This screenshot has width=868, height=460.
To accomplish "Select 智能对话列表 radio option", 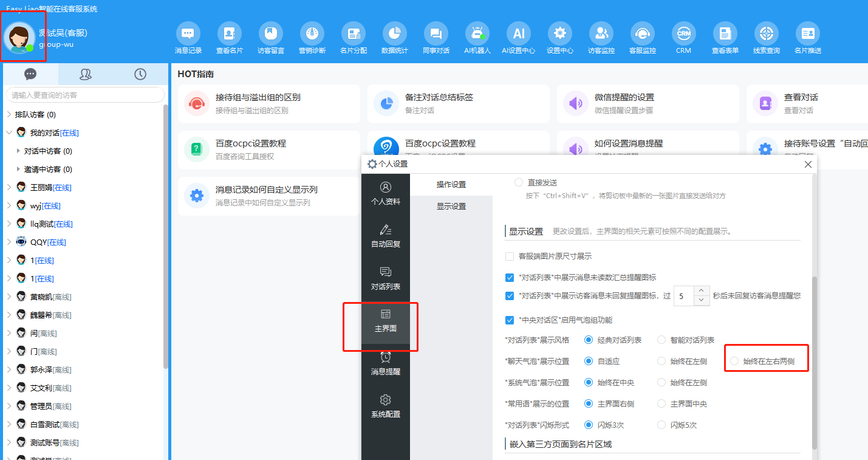I will [x=661, y=340].
